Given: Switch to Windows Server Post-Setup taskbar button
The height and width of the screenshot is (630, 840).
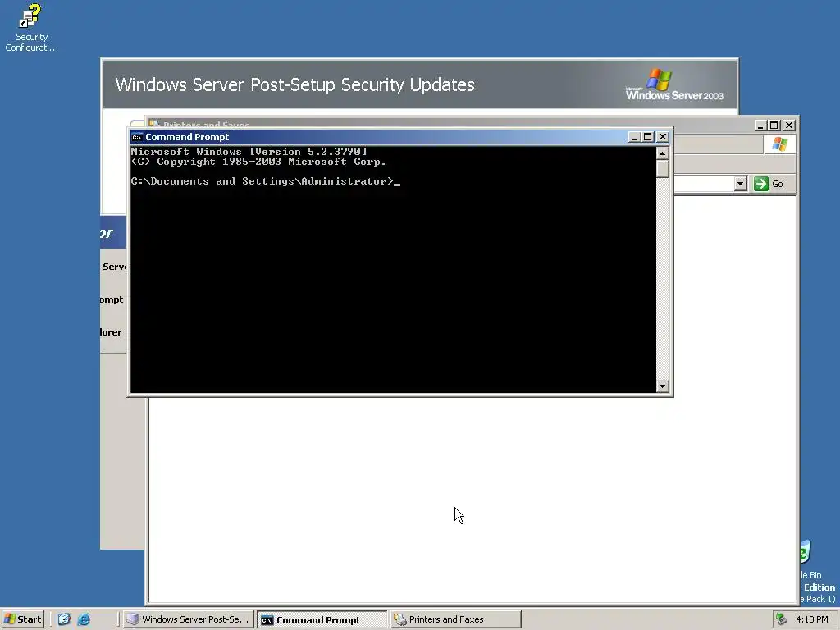Looking at the screenshot, I should click(x=188, y=619).
